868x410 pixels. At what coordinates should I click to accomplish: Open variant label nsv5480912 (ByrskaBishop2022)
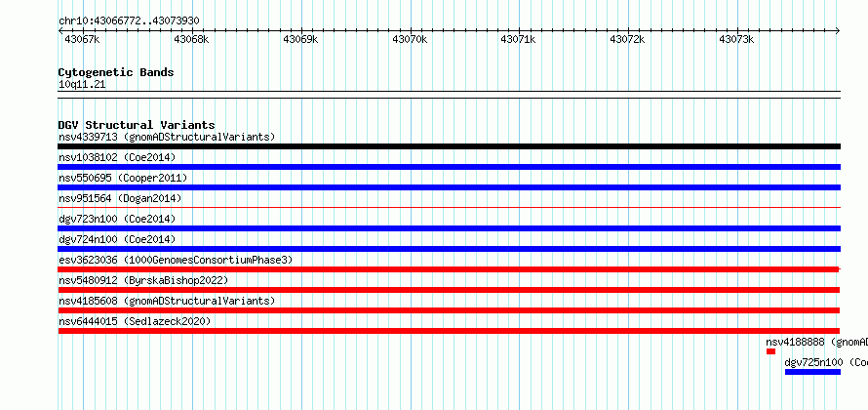pos(143,280)
